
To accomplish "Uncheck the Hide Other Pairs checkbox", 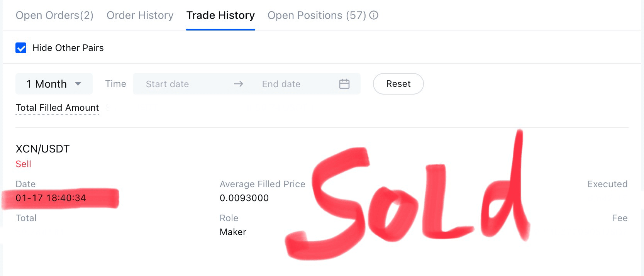I will click(21, 47).
